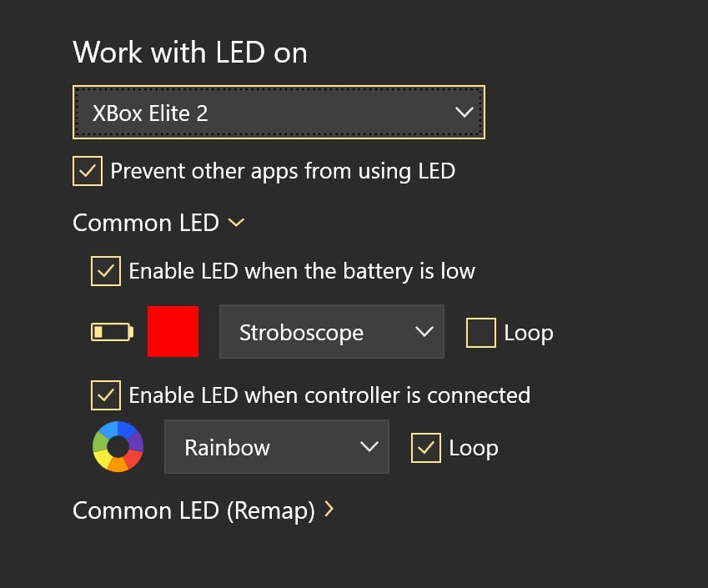Uncheck Enable LED when controller is connected
This screenshot has width=708, height=588.
106,395
